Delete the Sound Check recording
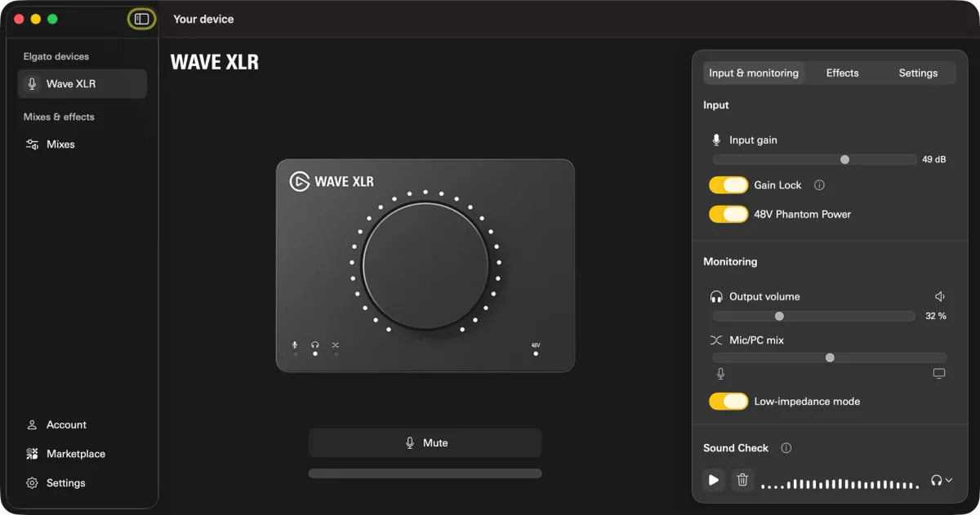The width and height of the screenshot is (980, 515). coord(742,480)
